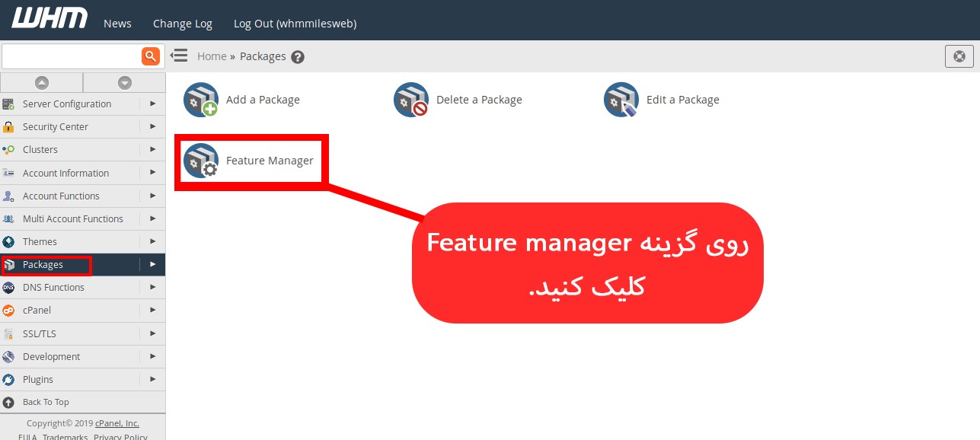Click the cPanel sidebar icon
Viewport: 980px width, 440px height.
click(8, 311)
